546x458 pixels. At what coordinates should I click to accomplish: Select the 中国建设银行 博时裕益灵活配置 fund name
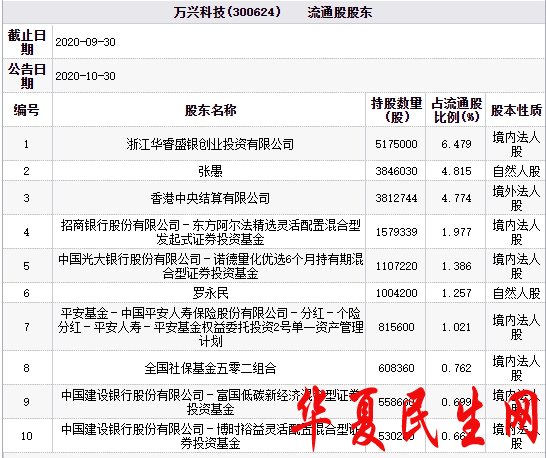click(210, 436)
